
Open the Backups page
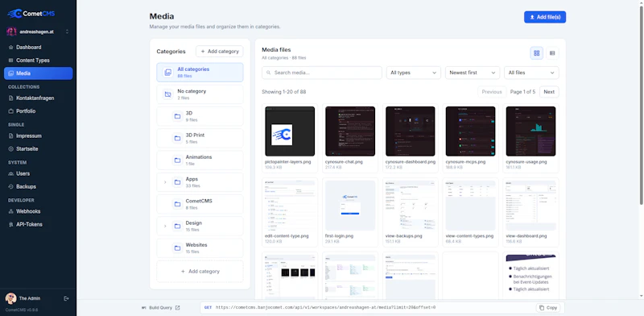pyautogui.click(x=38, y=187)
